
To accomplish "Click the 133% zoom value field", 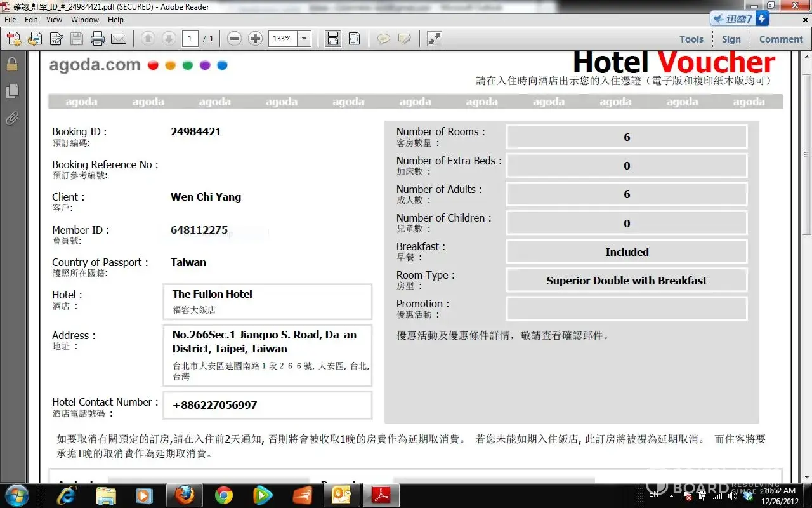I will coord(283,39).
